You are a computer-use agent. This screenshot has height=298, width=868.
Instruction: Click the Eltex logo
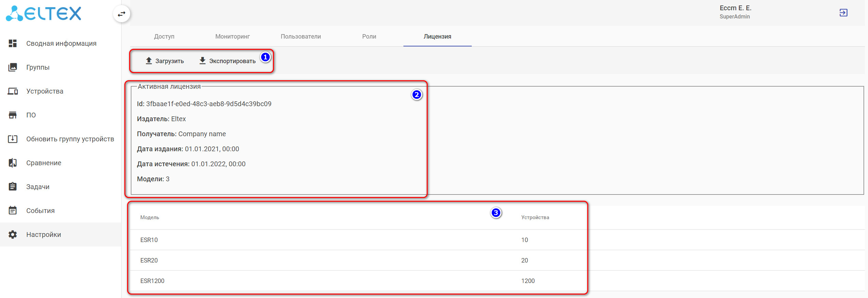click(x=44, y=13)
